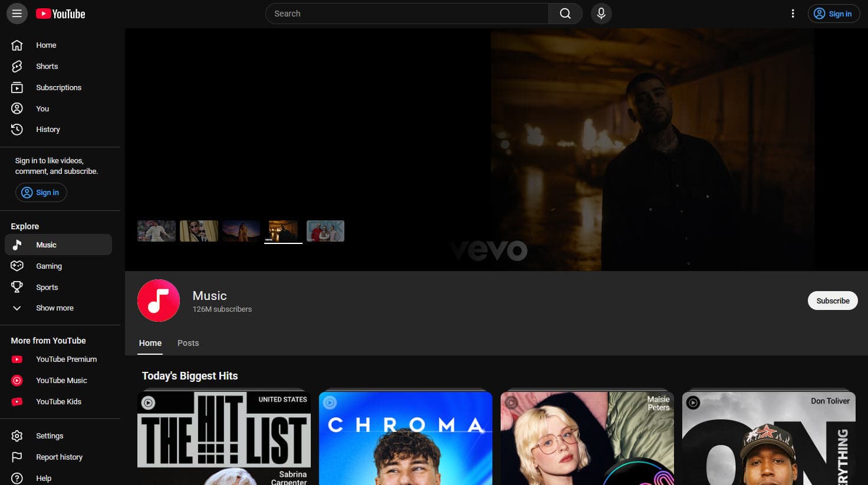Open the guide with the hamburger menu
The width and height of the screenshot is (868, 485).
point(17,13)
